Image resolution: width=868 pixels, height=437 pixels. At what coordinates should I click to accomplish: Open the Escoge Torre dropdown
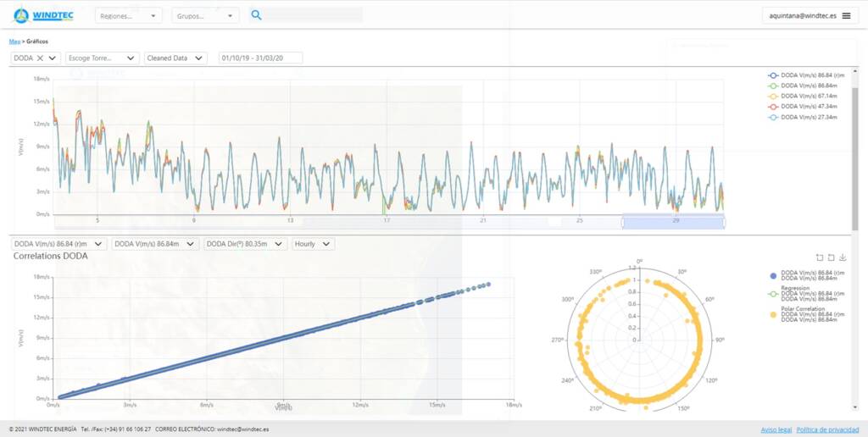click(102, 58)
